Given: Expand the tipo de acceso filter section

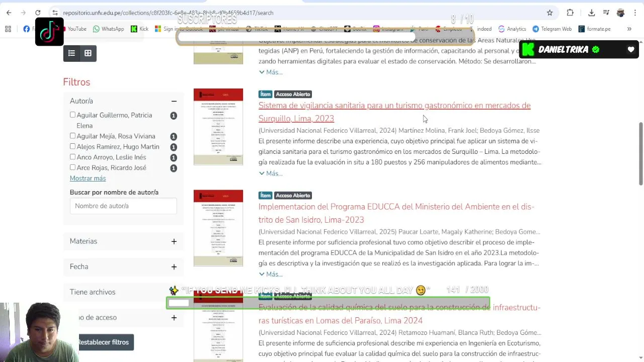Looking at the screenshot, I should coord(174,317).
